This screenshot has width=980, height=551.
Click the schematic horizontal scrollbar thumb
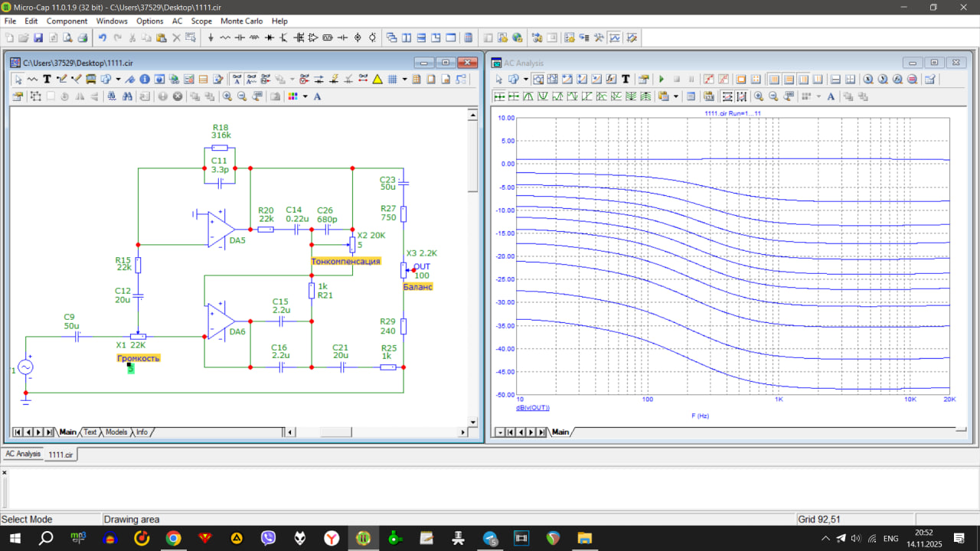coord(335,432)
